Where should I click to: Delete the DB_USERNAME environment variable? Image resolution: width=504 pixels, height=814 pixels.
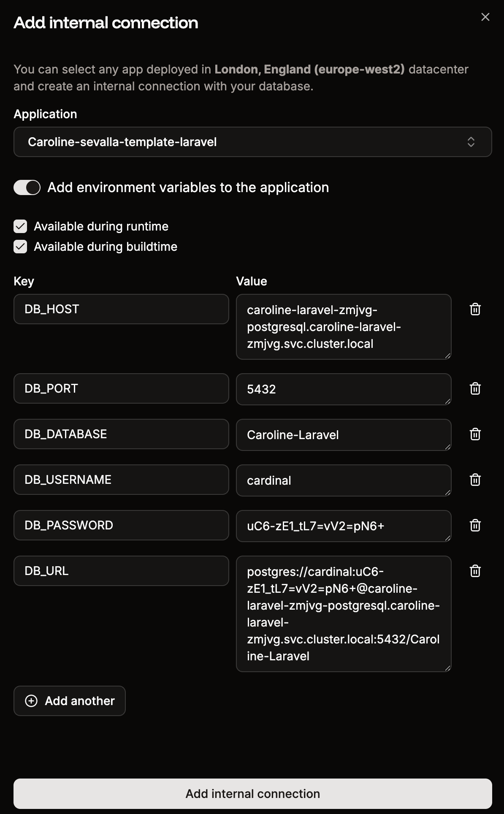pyautogui.click(x=475, y=480)
